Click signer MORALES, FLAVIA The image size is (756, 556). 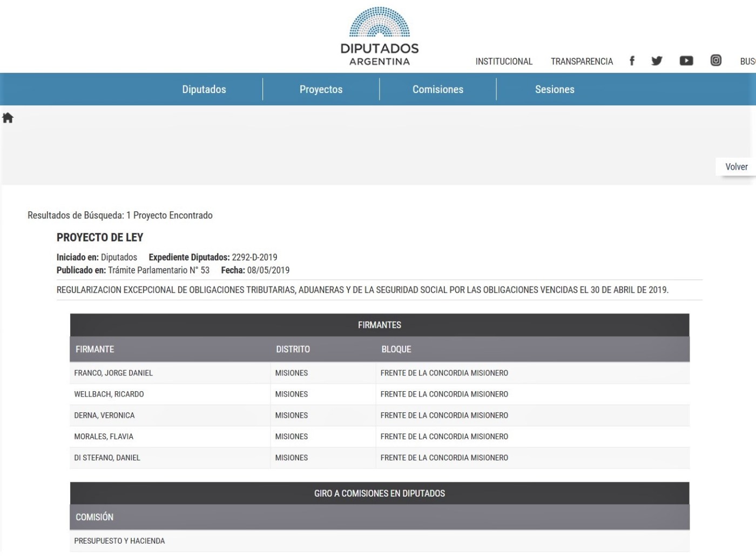[x=104, y=436]
